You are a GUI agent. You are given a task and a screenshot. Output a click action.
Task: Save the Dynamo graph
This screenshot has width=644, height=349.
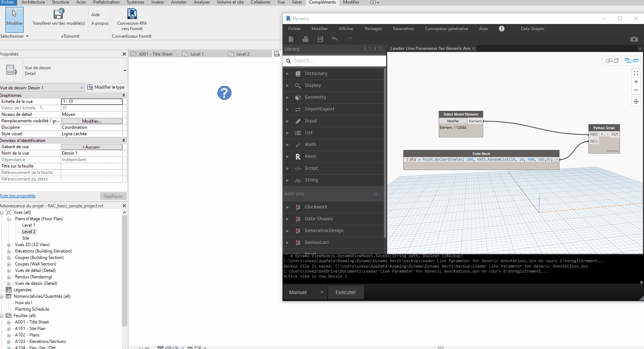(x=320, y=39)
